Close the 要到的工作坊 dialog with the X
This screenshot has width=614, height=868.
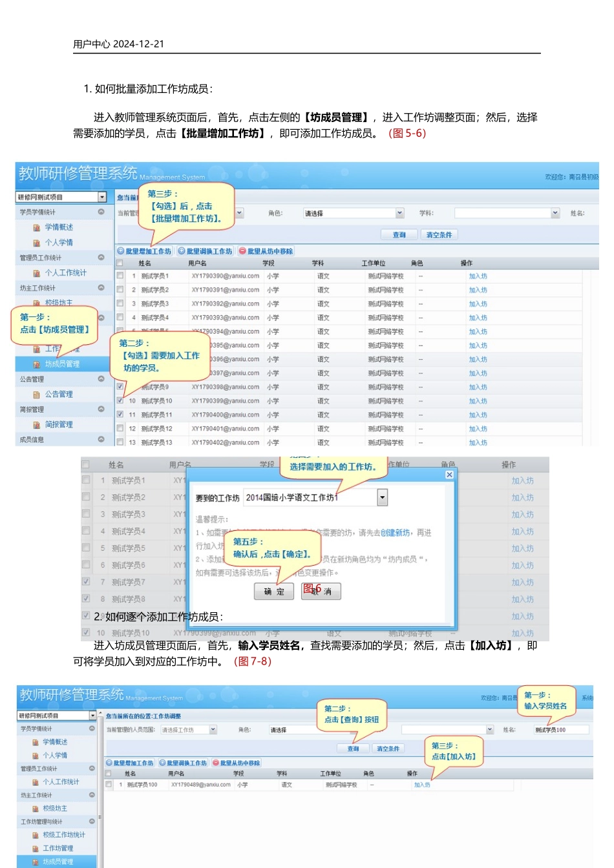click(449, 475)
